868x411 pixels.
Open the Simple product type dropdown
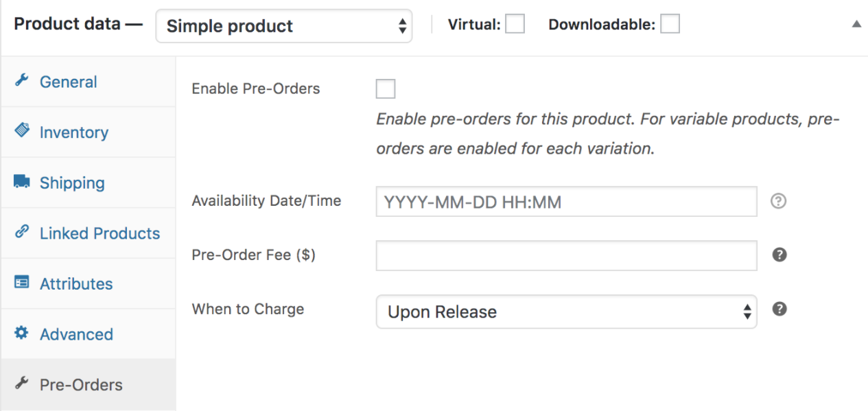283,26
